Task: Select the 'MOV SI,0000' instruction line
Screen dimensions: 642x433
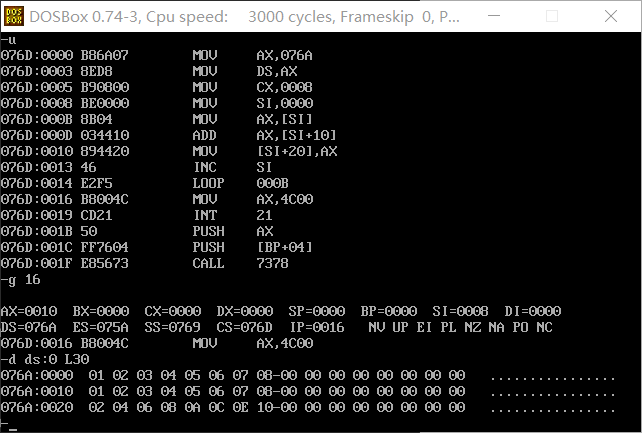Action: (157, 103)
